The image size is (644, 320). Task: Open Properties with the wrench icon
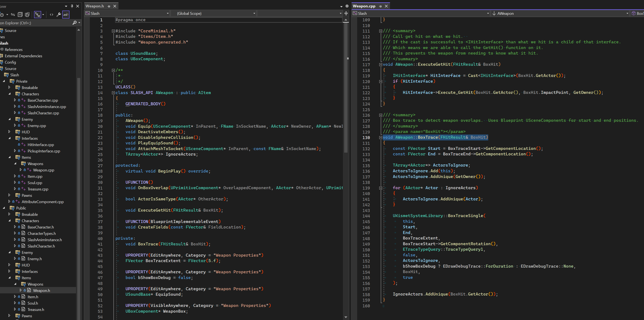[x=59, y=15]
